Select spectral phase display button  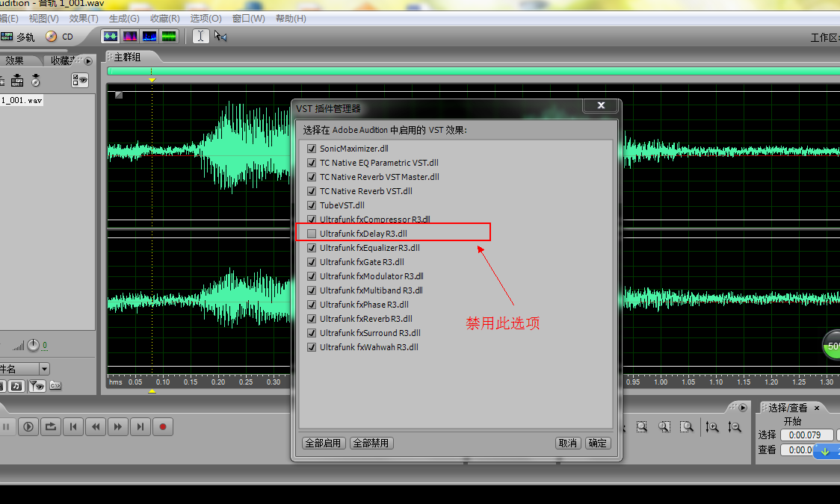169,37
